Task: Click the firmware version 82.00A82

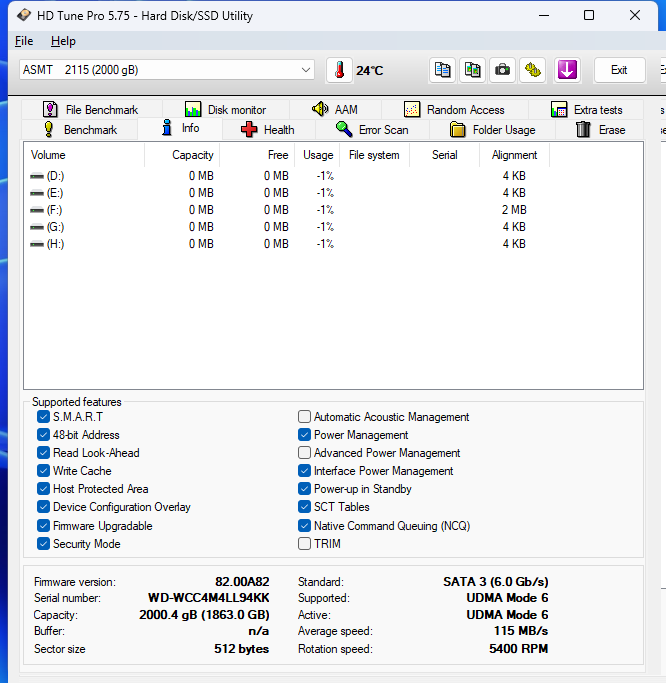Action: pyautogui.click(x=242, y=582)
